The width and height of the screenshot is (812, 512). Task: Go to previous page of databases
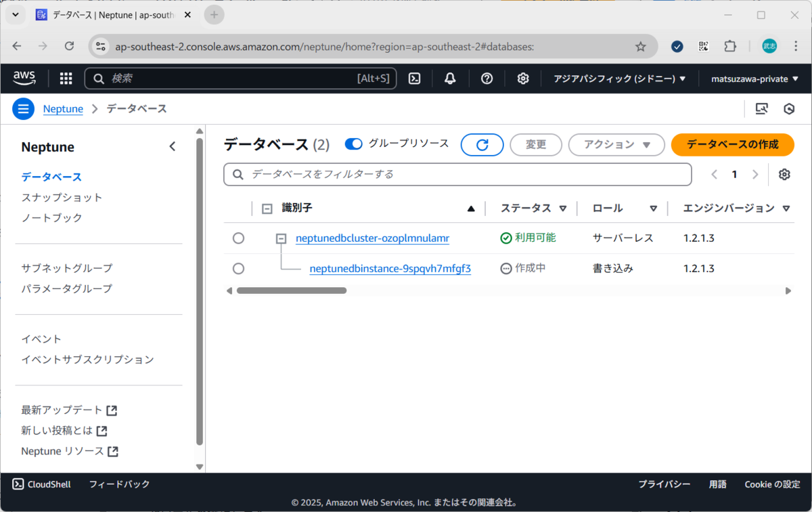pos(714,175)
